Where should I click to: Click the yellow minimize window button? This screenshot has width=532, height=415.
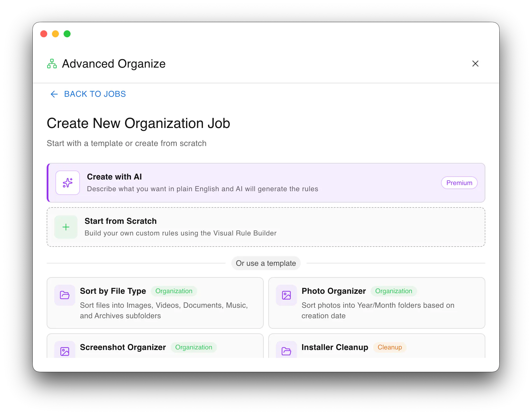pyautogui.click(x=55, y=34)
